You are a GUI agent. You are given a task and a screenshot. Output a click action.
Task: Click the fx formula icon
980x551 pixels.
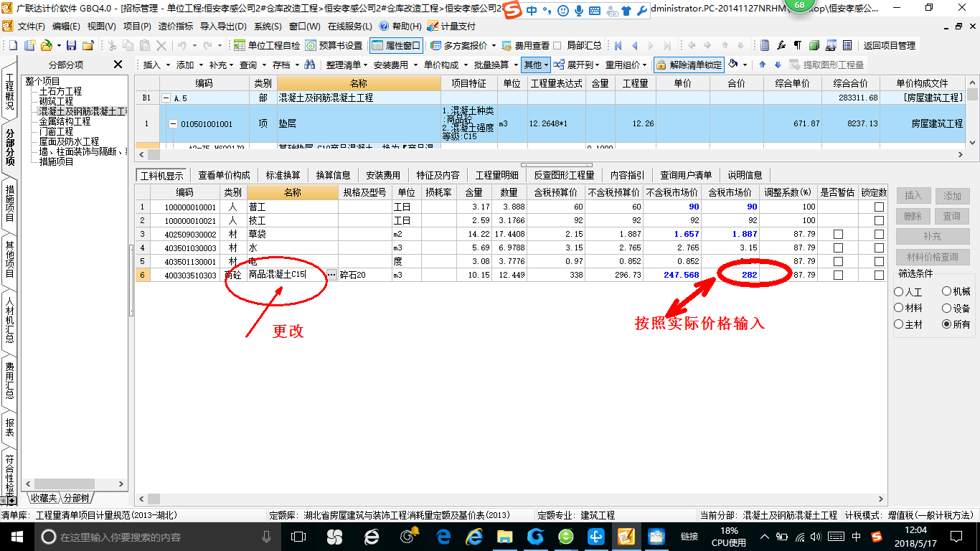click(781, 45)
